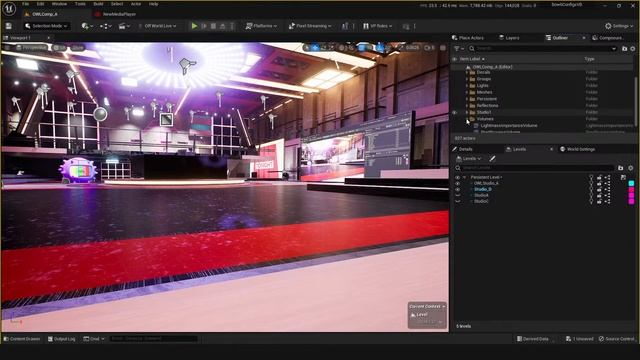
Task: Click the green Play button
Action: 194,26
